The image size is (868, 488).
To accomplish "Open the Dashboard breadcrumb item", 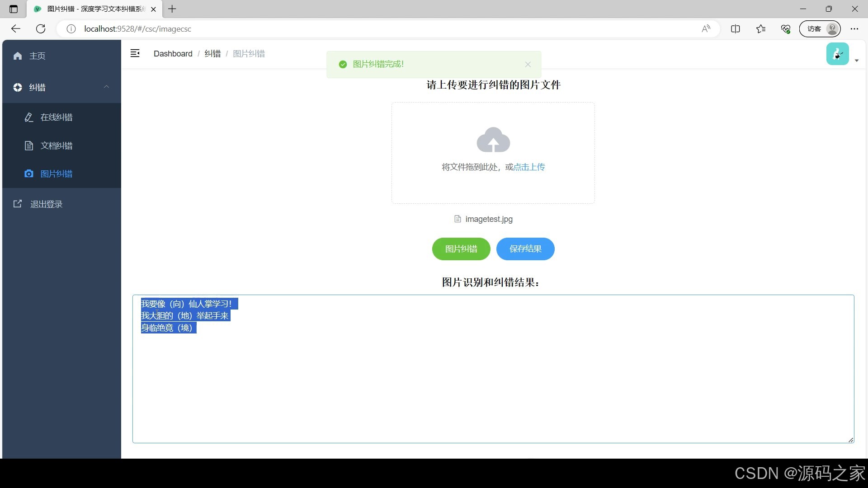I will click(x=173, y=53).
